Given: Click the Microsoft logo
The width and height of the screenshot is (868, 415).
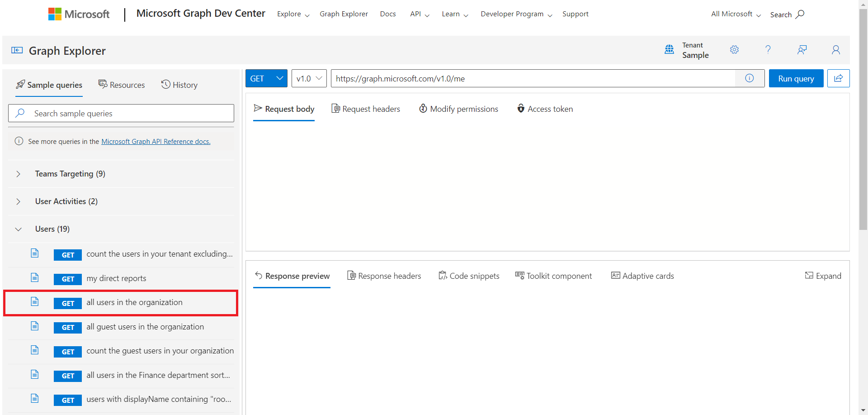Looking at the screenshot, I should [x=79, y=14].
